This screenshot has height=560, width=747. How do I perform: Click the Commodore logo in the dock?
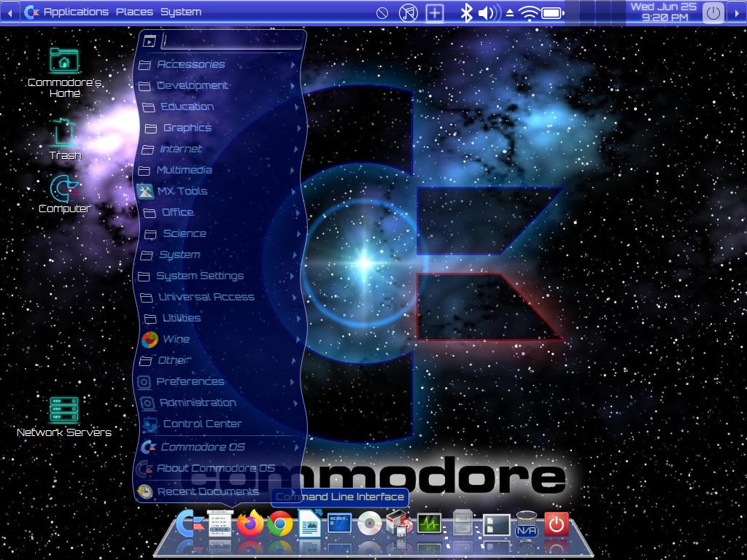pos(190,524)
